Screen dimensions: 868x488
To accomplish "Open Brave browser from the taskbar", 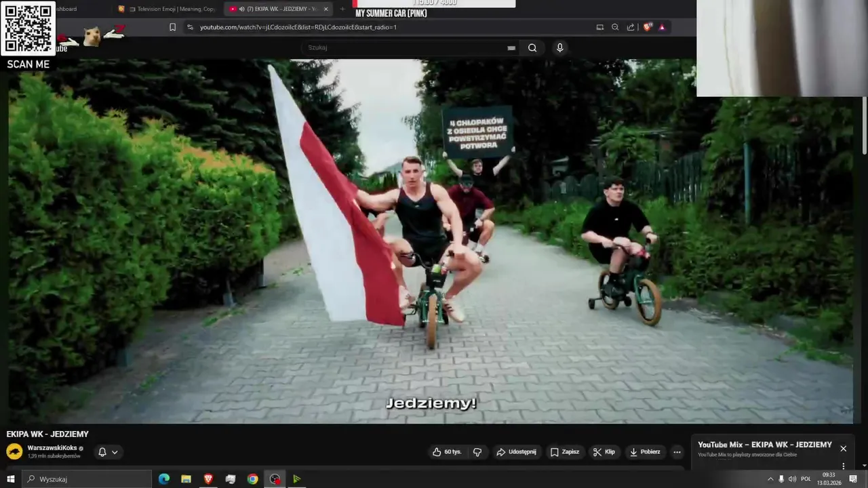I will click(x=208, y=479).
